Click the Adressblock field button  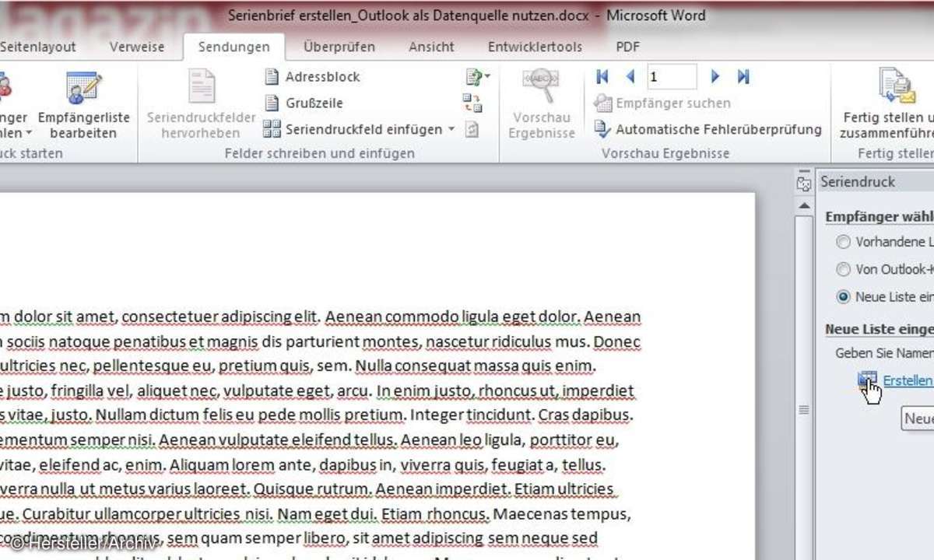point(313,76)
